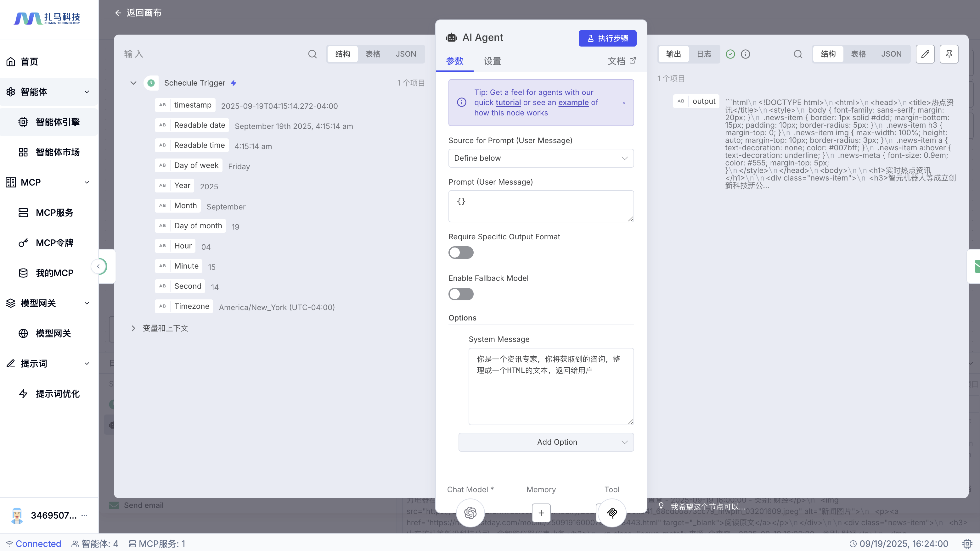This screenshot has height=551, width=980.
Task: Collapse sidebar with round chevron button
Action: [x=99, y=266]
